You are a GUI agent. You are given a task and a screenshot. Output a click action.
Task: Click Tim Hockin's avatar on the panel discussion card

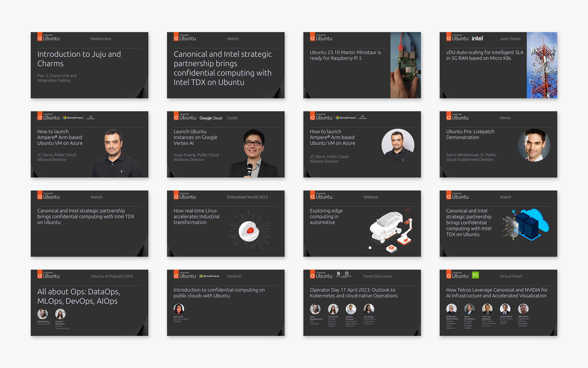coord(333,309)
